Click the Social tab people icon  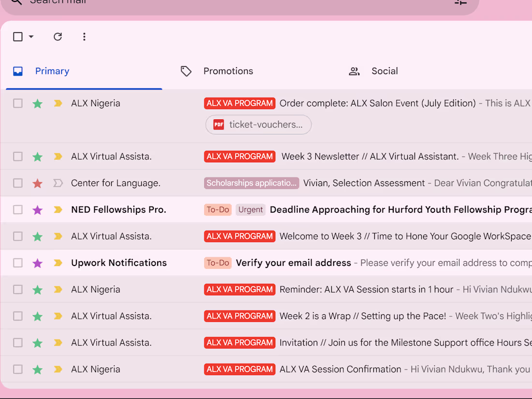(x=355, y=71)
